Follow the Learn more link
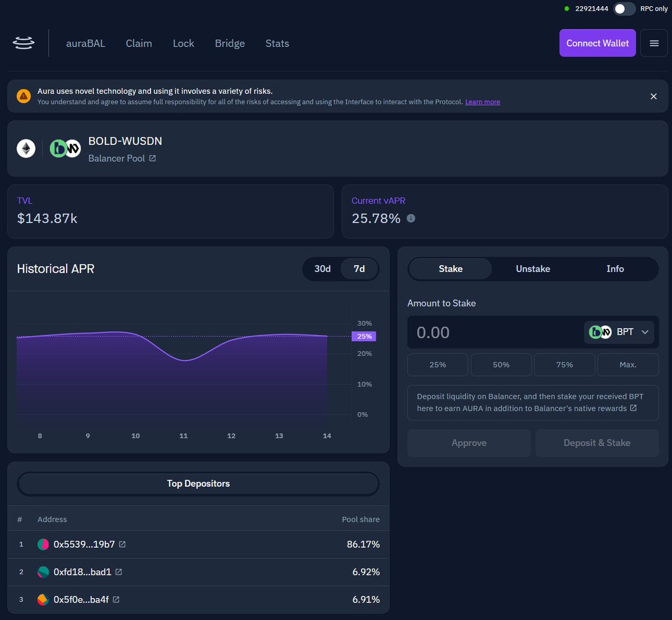The image size is (672, 620). [483, 102]
